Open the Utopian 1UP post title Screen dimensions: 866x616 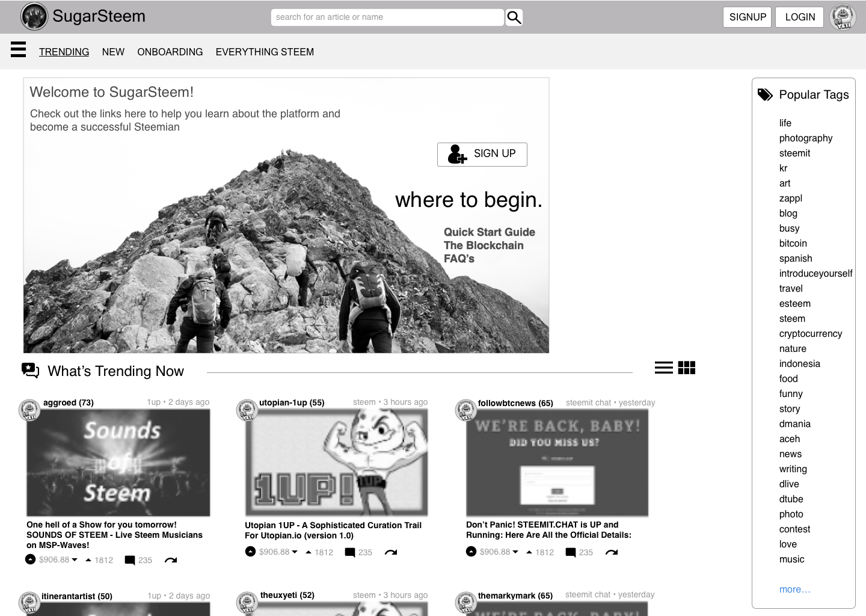pyautogui.click(x=333, y=531)
